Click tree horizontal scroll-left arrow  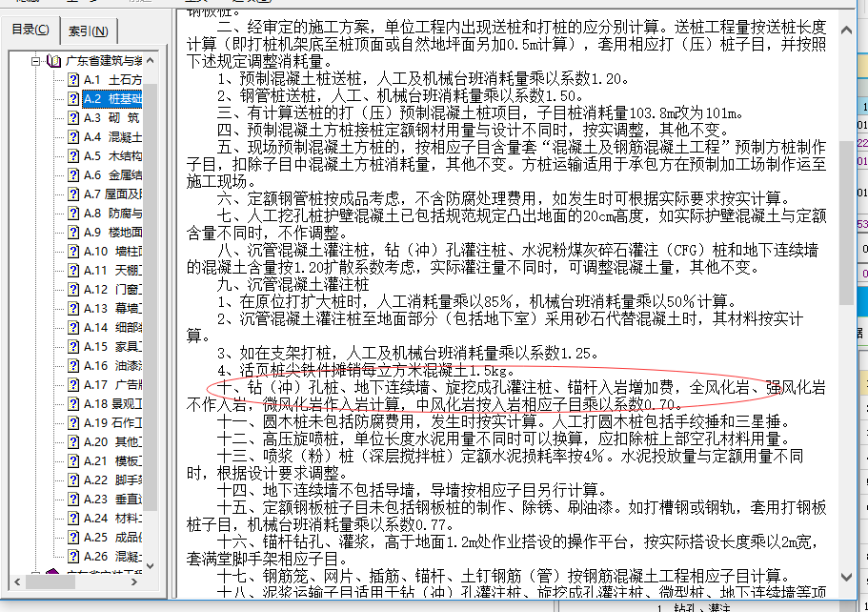point(17,582)
